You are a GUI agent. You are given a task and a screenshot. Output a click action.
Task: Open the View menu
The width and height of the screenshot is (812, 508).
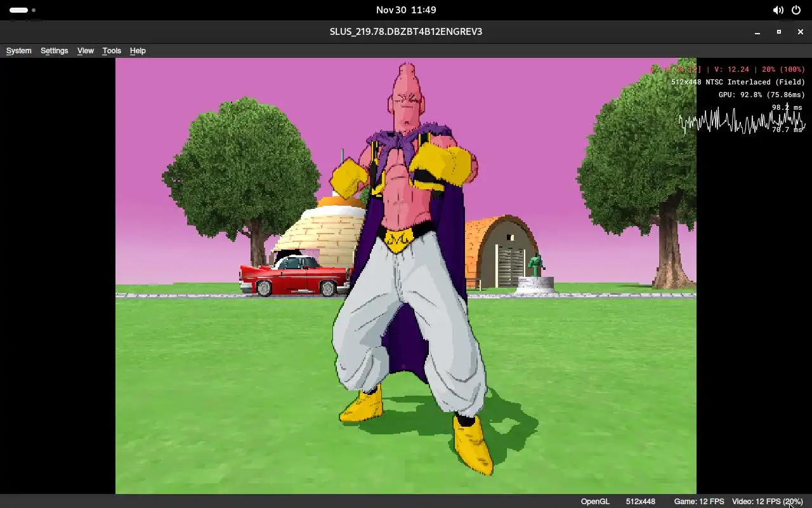[85, 51]
